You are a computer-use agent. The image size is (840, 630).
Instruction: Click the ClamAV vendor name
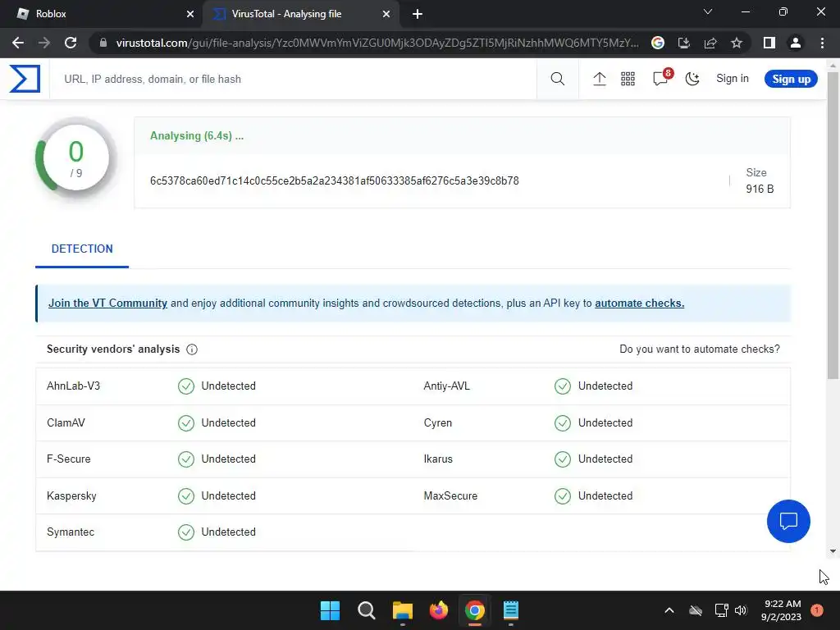click(66, 422)
